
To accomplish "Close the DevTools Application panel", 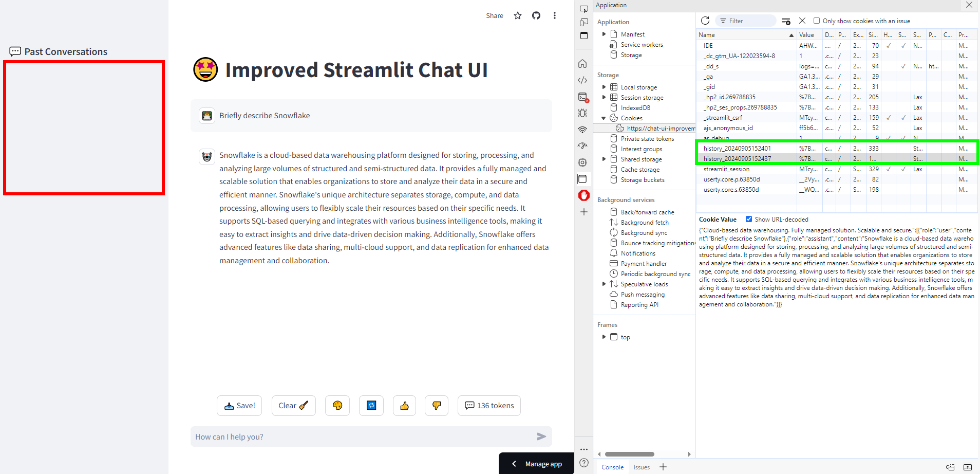I will (969, 5).
